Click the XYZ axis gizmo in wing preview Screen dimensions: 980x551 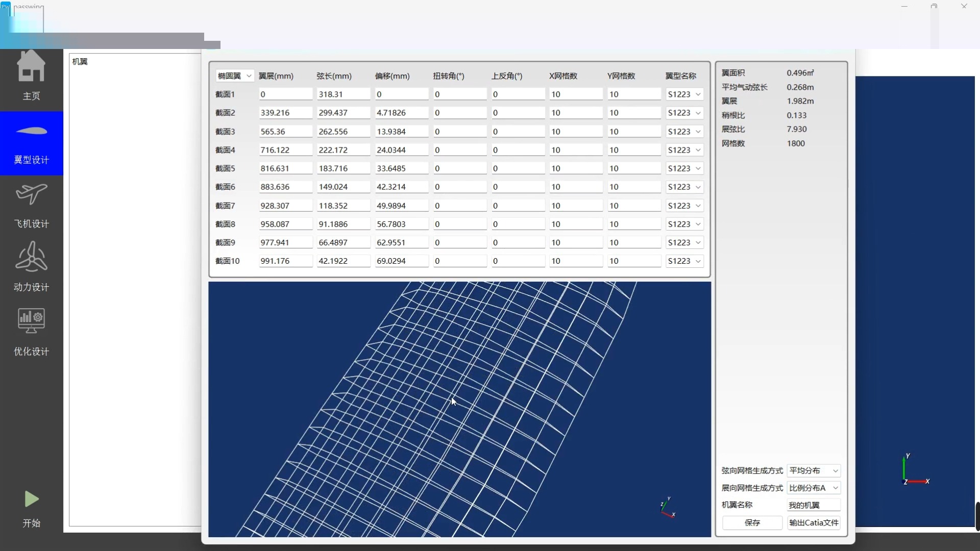point(668,507)
